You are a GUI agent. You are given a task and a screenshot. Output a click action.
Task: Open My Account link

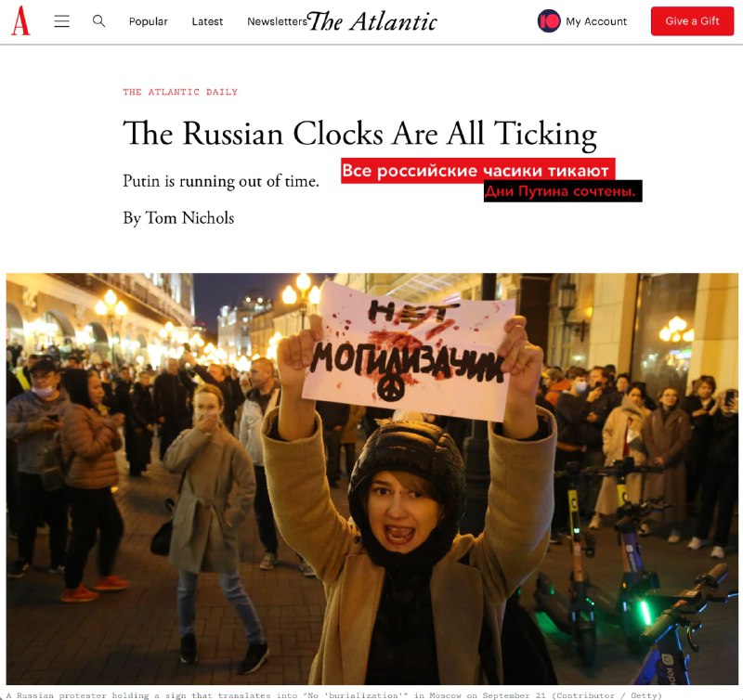pos(595,21)
